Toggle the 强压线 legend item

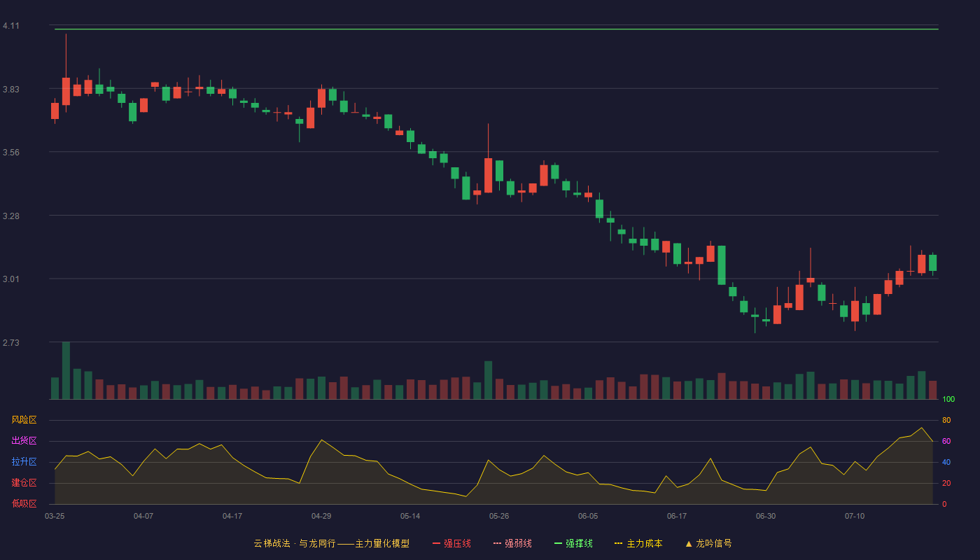(x=451, y=543)
